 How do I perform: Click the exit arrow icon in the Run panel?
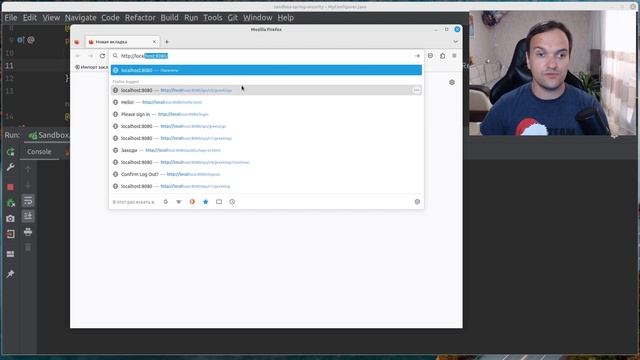(11, 234)
